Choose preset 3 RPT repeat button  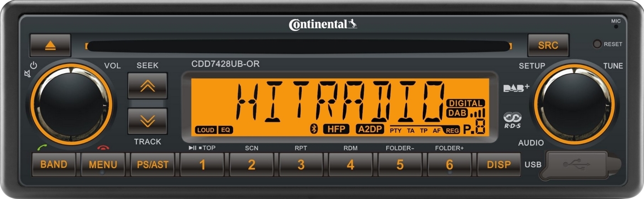pyautogui.click(x=301, y=165)
